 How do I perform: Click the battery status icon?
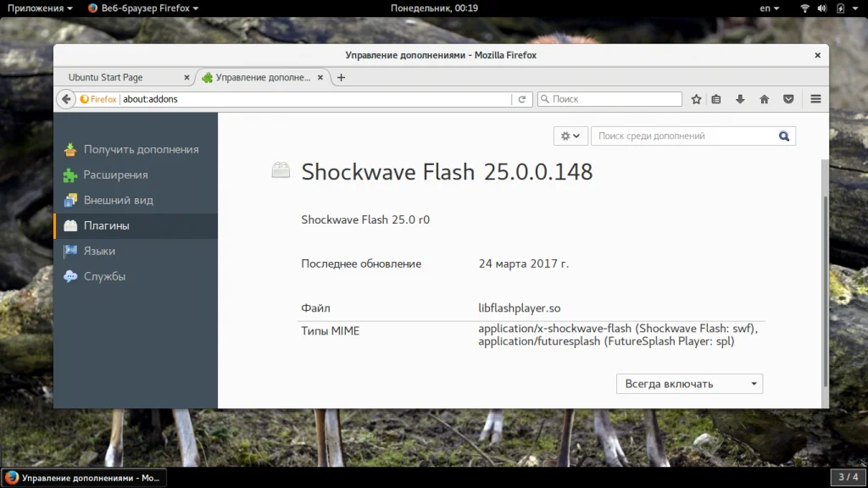[840, 8]
